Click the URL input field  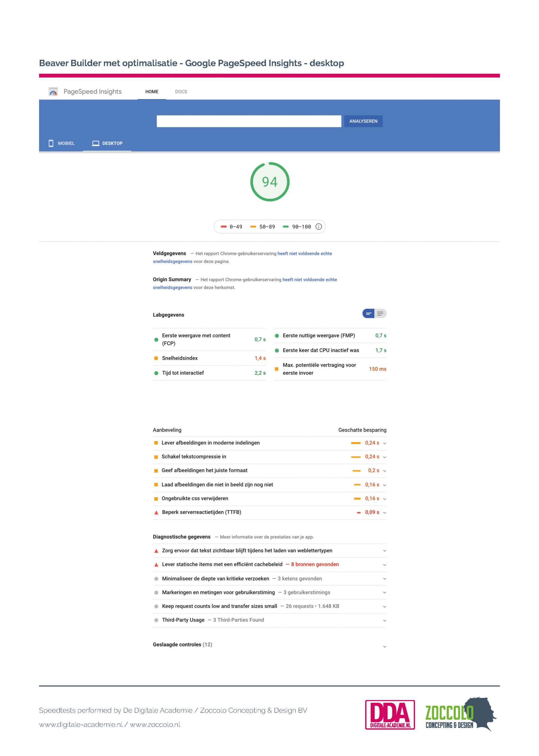[x=249, y=121]
